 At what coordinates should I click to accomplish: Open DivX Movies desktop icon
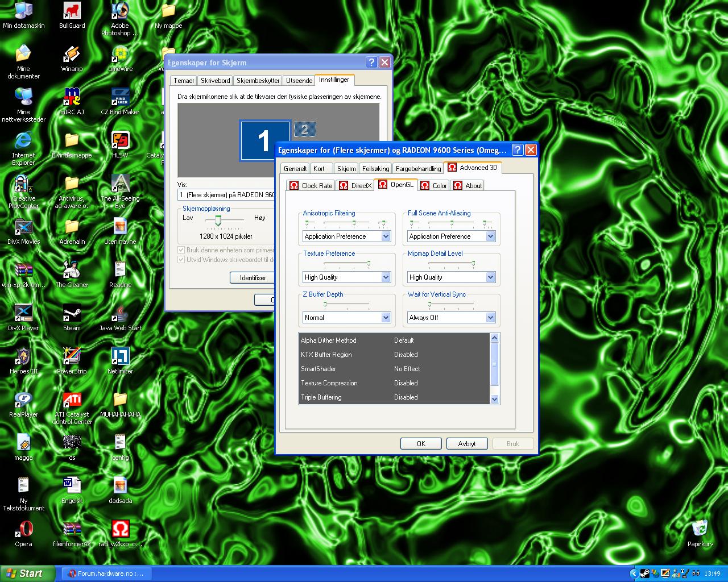(23, 231)
